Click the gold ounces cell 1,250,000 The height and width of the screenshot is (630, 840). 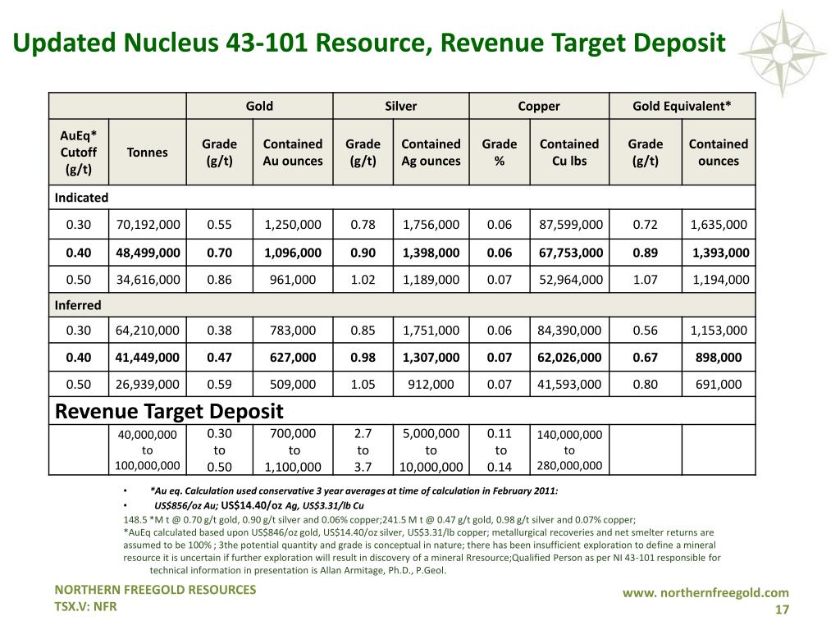pyautogui.click(x=293, y=225)
